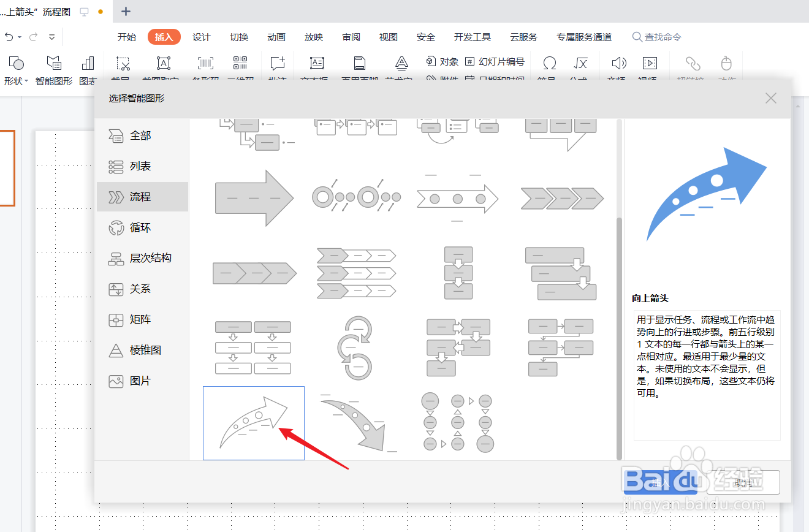Click the audio speaker icon
Image resolution: width=809 pixels, height=532 pixels.
[x=619, y=63]
